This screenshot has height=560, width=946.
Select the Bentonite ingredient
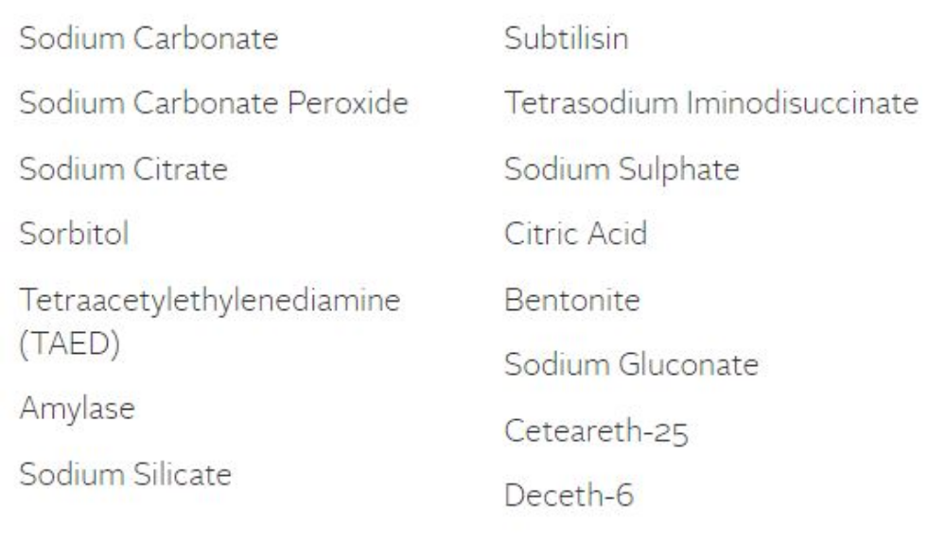click(572, 301)
